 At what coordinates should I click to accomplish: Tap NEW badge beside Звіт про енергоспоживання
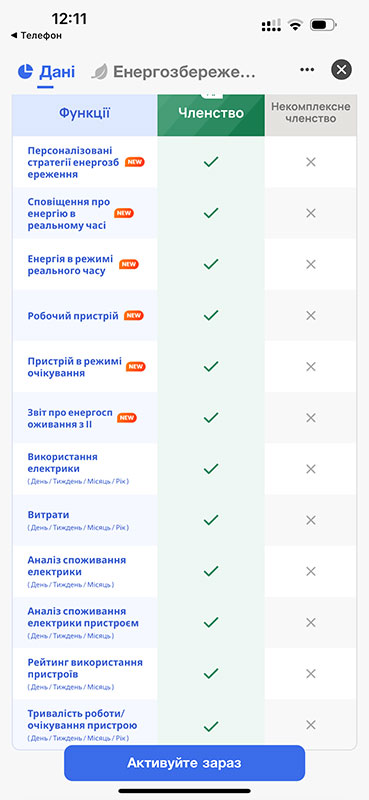point(127,418)
